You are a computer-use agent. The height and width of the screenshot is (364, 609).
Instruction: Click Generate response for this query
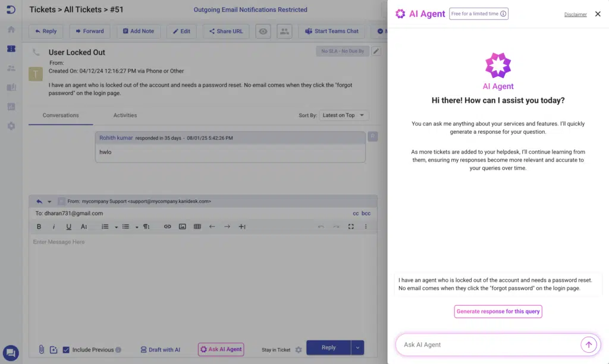498,312
